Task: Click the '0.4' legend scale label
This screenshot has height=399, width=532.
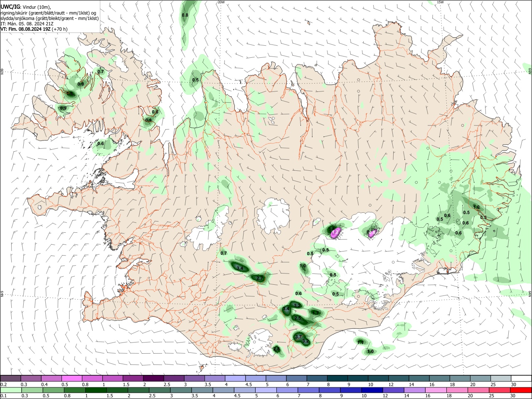Action: coord(44,384)
